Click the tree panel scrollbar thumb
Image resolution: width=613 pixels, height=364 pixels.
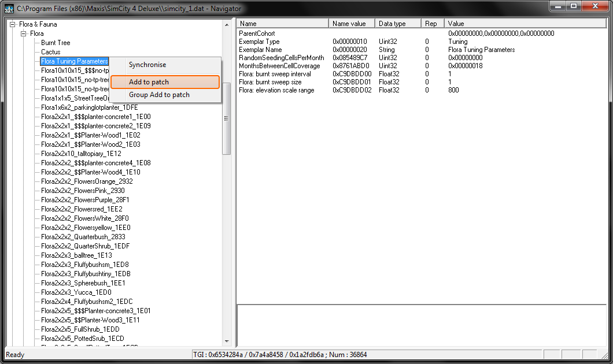coord(226,118)
